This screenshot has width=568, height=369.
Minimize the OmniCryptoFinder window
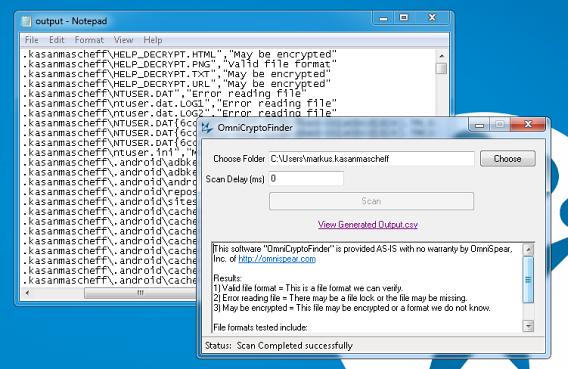coord(479,125)
